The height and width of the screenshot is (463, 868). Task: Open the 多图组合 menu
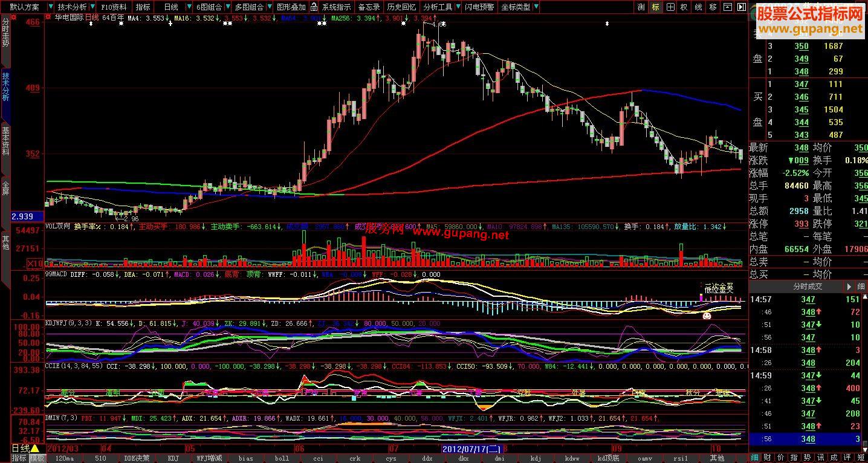click(x=249, y=7)
